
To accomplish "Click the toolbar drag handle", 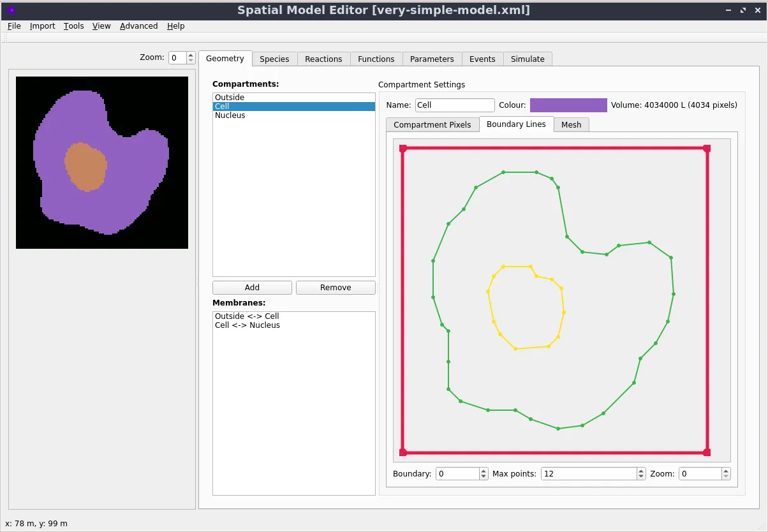I will click(x=6, y=38).
